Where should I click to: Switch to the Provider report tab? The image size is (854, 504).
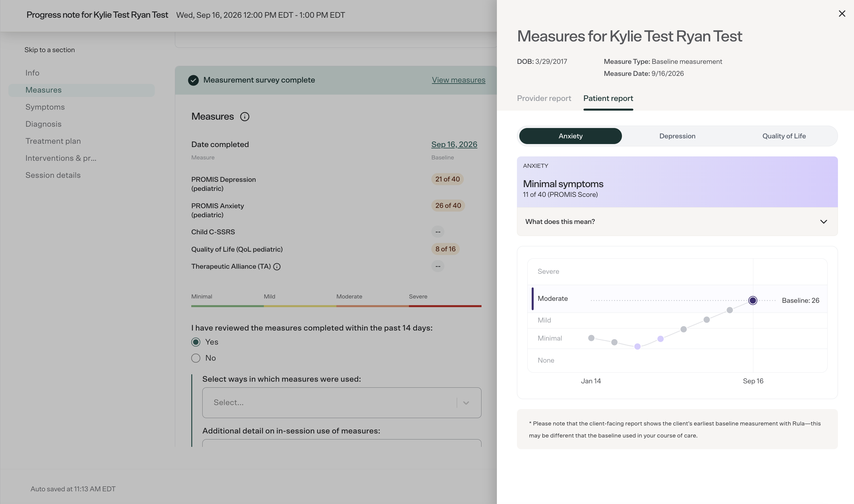[544, 98]
